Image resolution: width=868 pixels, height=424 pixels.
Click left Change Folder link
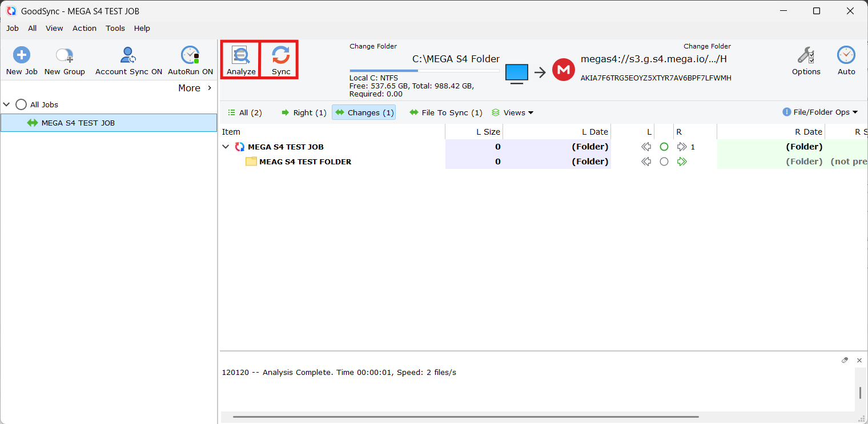coord(373,46)
